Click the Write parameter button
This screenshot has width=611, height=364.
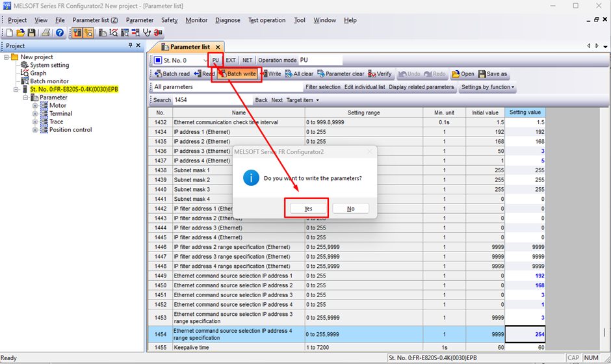271,73
